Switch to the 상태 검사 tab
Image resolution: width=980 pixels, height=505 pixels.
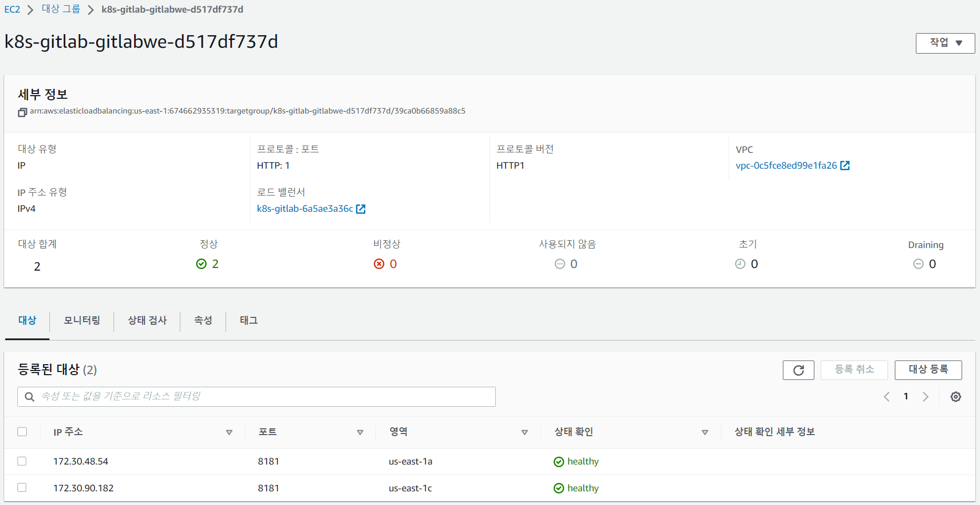point(147,321)
